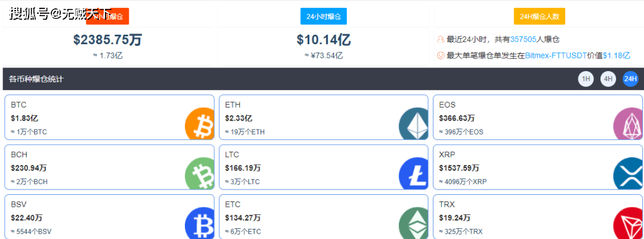Click the pink EOS coin logo
This screenshot has height=239, width=644.
point(628,124)
